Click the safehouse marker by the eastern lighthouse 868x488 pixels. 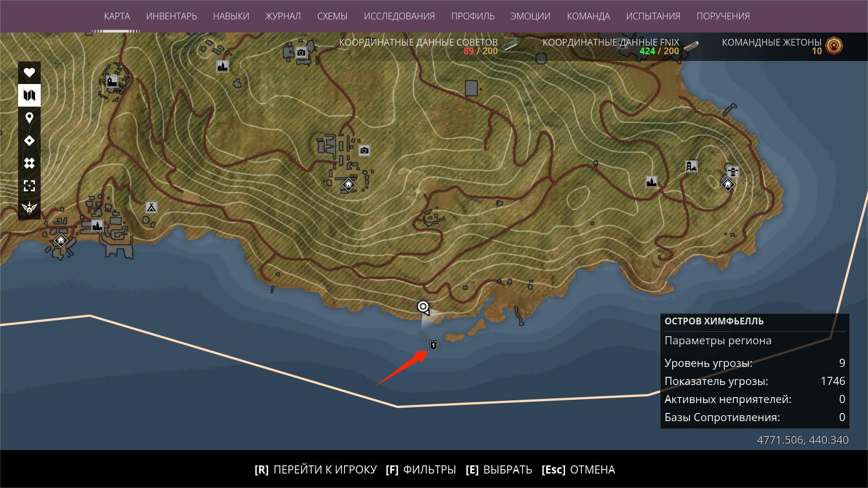click(x=728, y=184)
